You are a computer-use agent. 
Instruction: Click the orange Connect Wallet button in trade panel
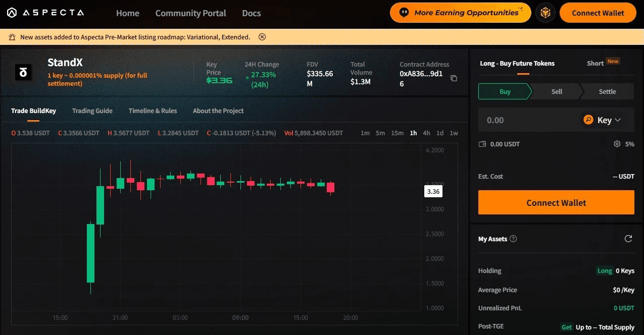click(x=556, y=203)
